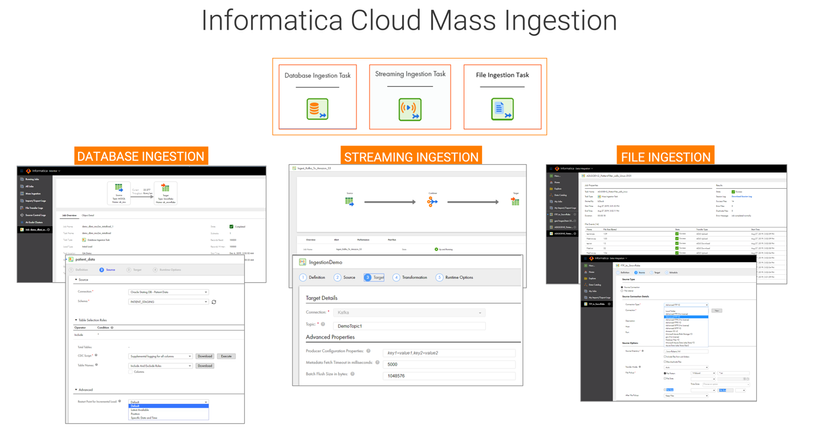Switch to the Object Detail tab
The width and height of the screenshot is (815, 443).
pyautogui.click(x=88, y=215)
